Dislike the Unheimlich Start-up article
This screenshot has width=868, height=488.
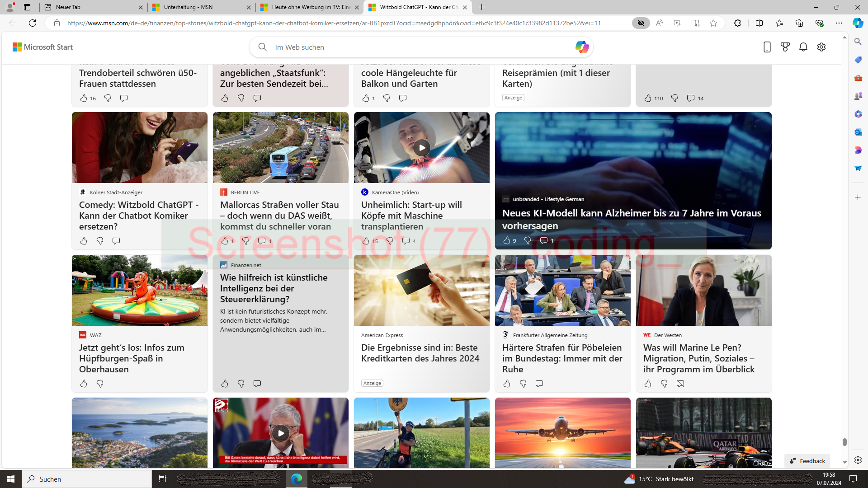[x=390, y=241]
